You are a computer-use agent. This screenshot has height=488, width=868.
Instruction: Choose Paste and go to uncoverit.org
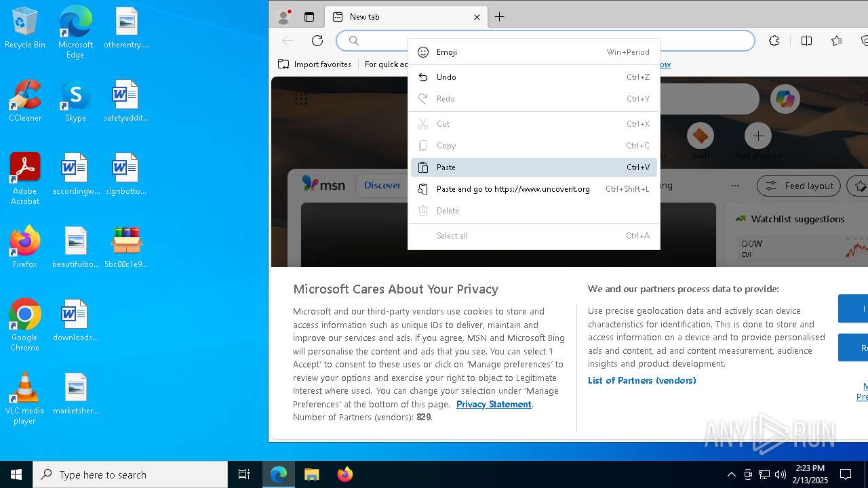(534, 189)
